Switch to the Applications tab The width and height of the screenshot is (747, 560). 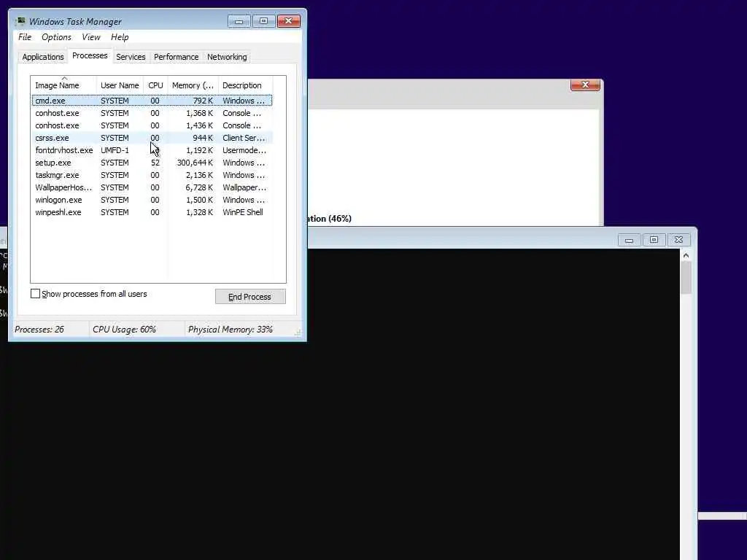tap(43, 57)
